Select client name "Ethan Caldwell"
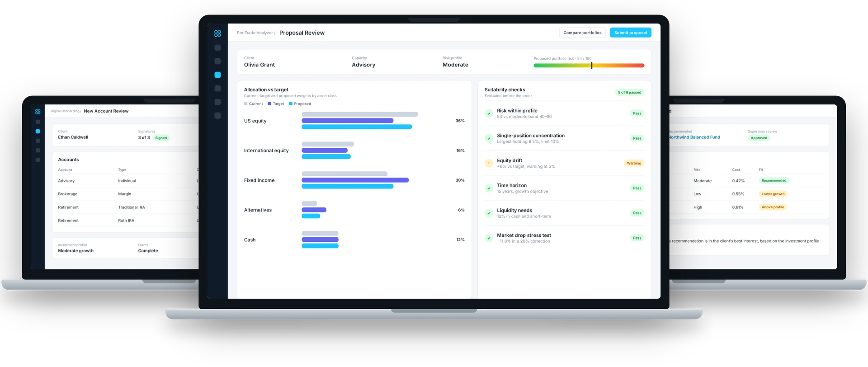Screen dimensions: 868x367 point(73,137)
